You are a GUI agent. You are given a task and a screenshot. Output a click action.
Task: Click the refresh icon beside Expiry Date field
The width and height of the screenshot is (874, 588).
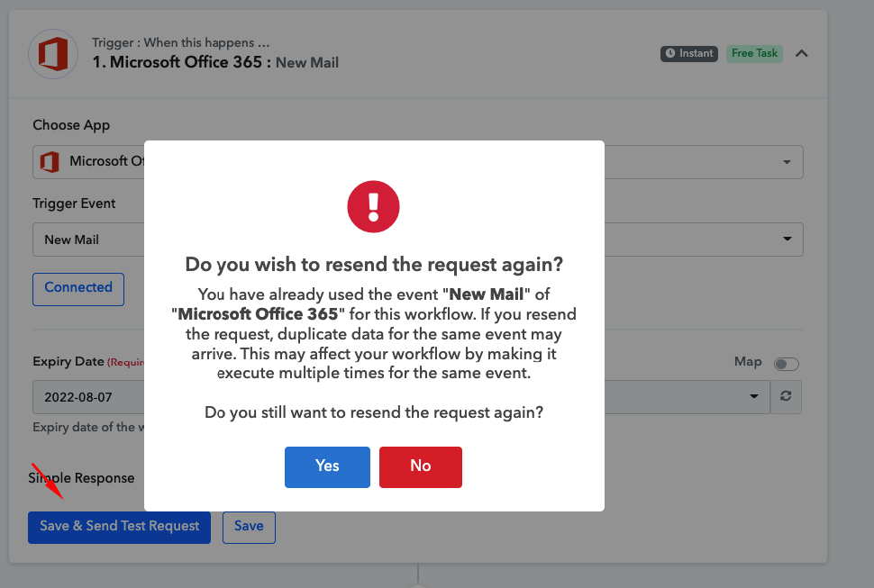coord(786,396)
